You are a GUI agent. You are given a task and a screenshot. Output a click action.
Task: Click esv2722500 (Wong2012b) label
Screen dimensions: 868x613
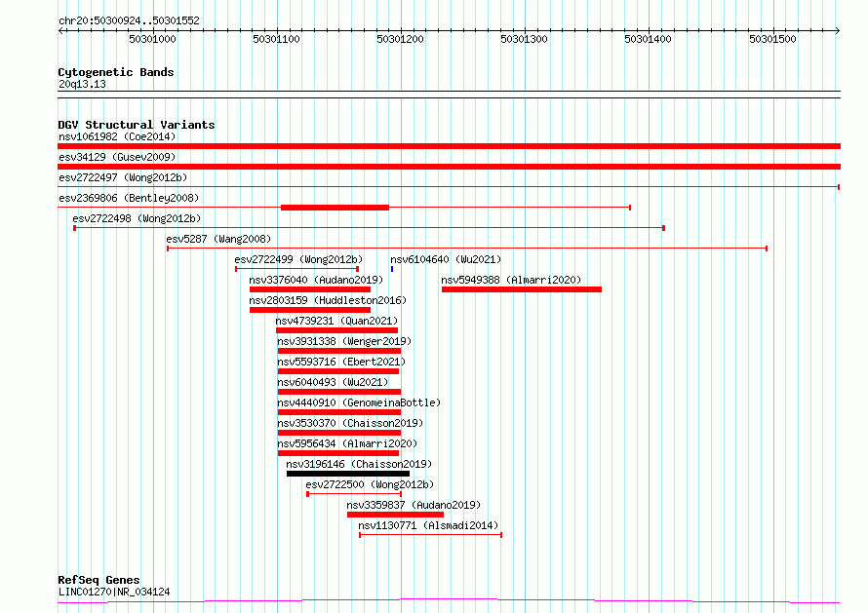tap(370, 484)
